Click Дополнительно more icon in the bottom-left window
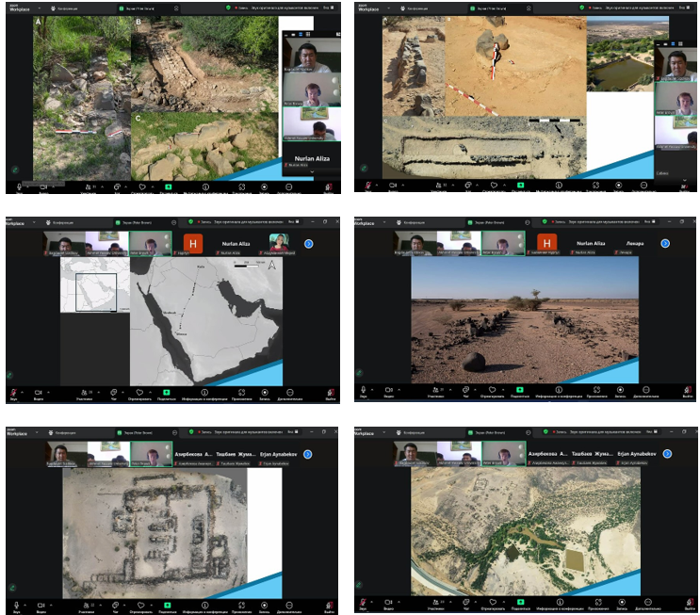Screen dimensions: 700x615 click(290, 601)
